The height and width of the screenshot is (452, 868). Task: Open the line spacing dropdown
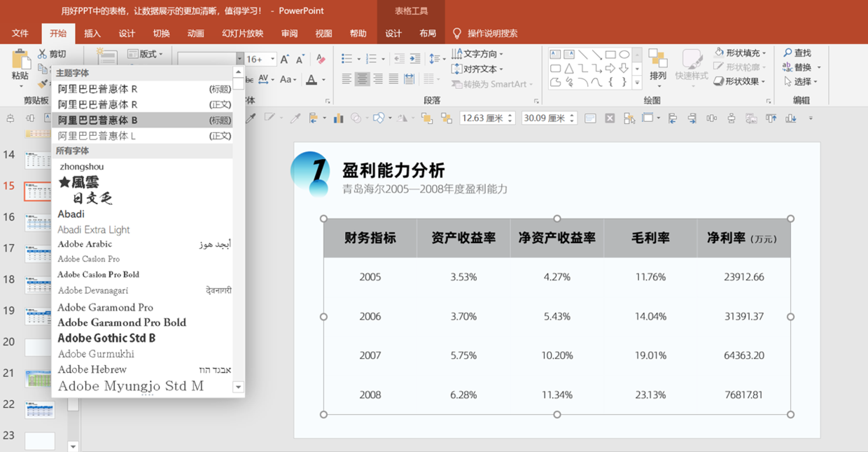[437, 59]
